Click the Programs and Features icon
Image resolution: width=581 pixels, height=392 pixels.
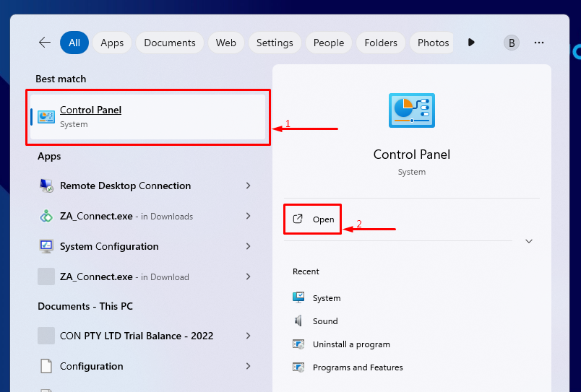[298, 367]
